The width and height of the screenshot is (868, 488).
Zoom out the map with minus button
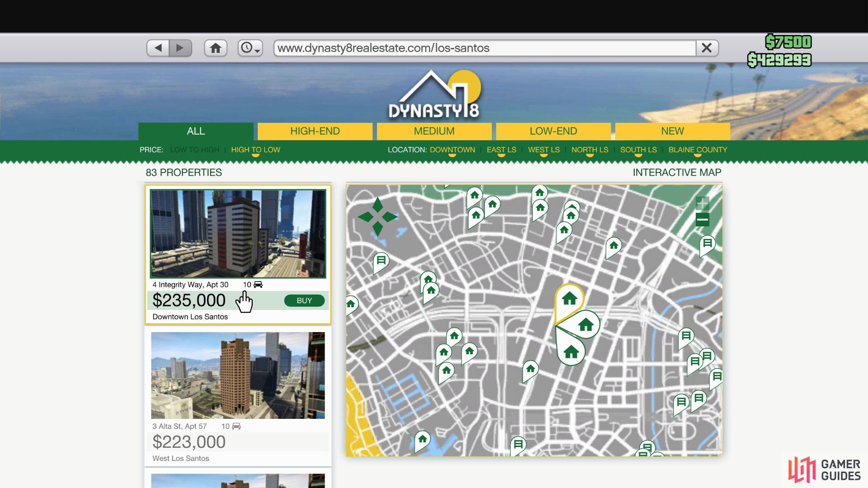click(702, 220)
